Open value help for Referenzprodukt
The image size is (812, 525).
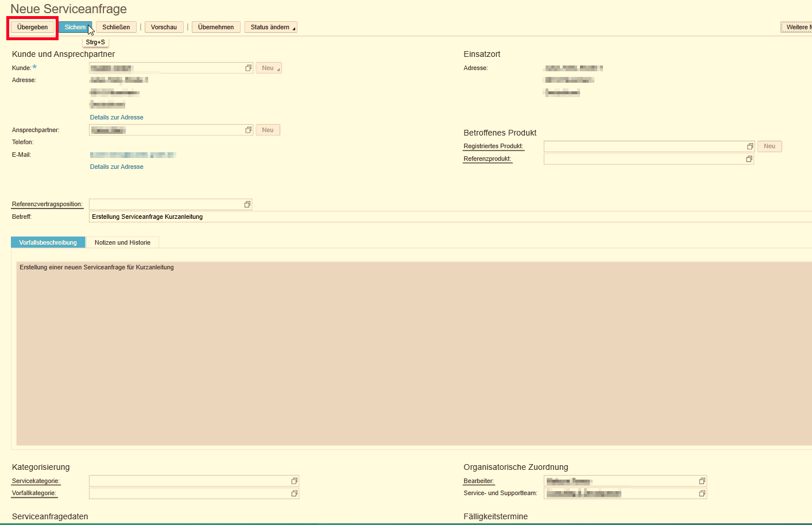point(749,159)
